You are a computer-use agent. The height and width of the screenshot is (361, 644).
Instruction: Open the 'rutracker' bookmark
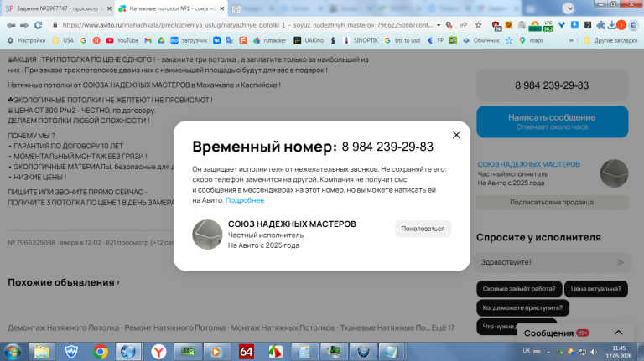coord(270,40)
